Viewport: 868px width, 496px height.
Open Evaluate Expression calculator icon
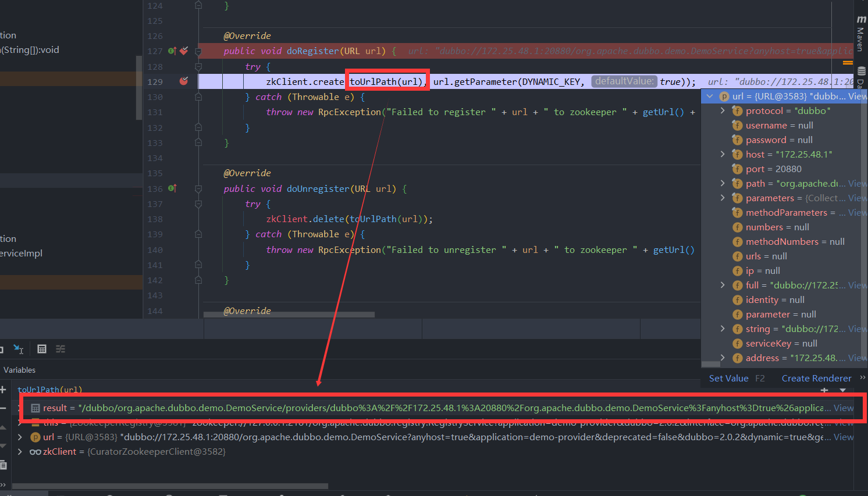coord(42,349)
